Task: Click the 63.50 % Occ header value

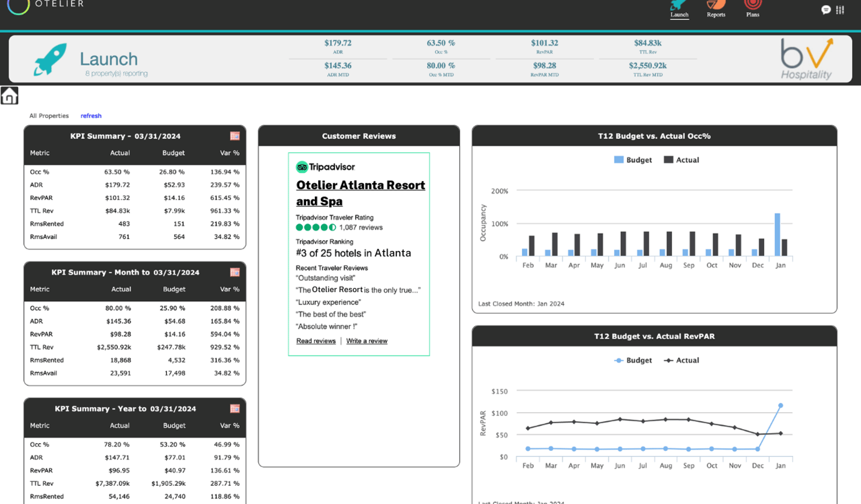Action: click(x=441, y=43)
